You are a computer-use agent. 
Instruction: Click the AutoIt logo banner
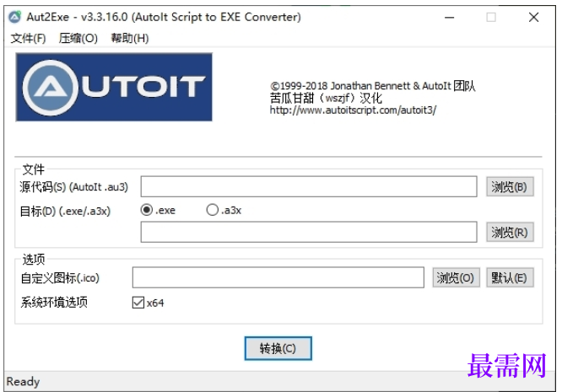[x=114, y=88]
